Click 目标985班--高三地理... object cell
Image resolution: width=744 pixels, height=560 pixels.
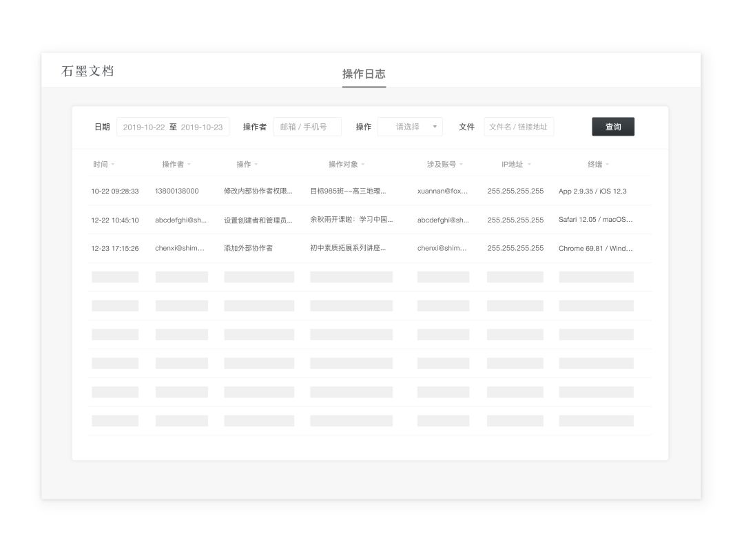click(349, 191)
